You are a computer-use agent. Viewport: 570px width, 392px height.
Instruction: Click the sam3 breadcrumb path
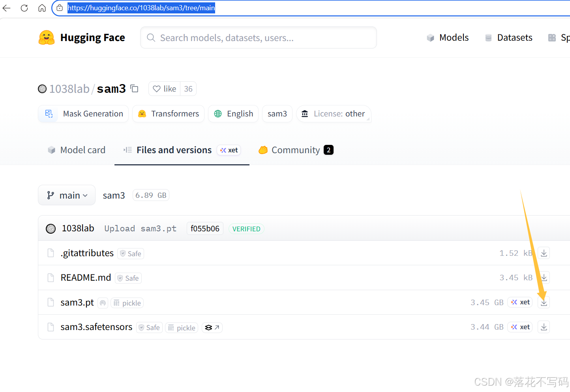point(114,195)
